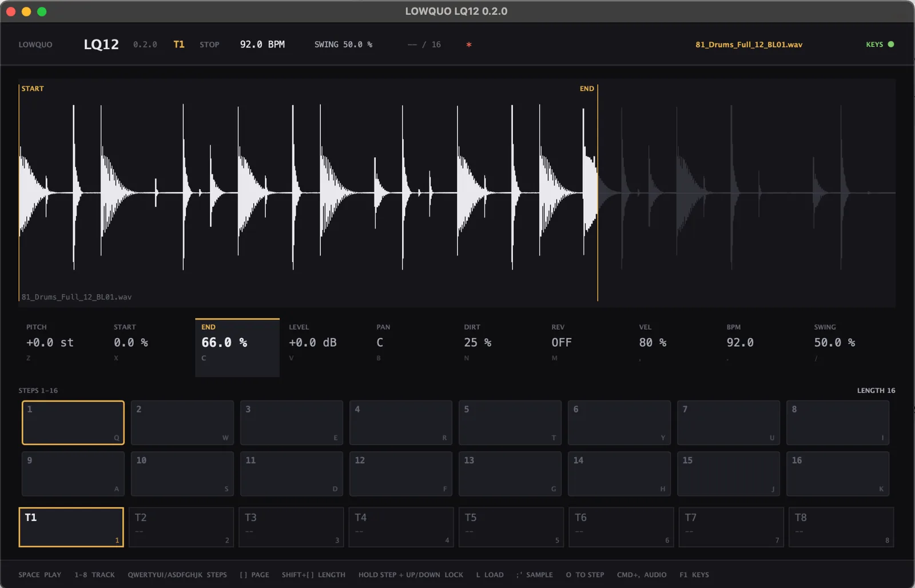Select the SWING parameter cell
The image size is (915, 588).
(x=850, y=347)
